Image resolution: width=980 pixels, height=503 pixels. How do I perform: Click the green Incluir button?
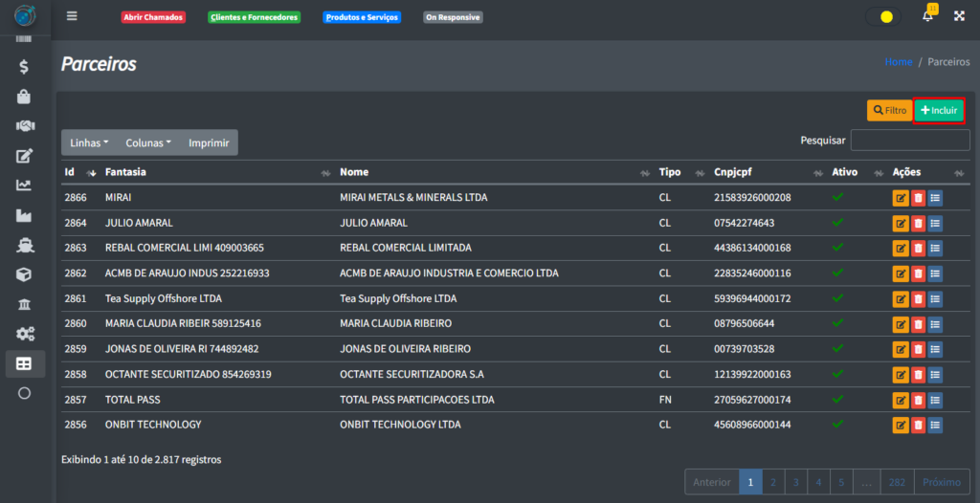(939, 111)
